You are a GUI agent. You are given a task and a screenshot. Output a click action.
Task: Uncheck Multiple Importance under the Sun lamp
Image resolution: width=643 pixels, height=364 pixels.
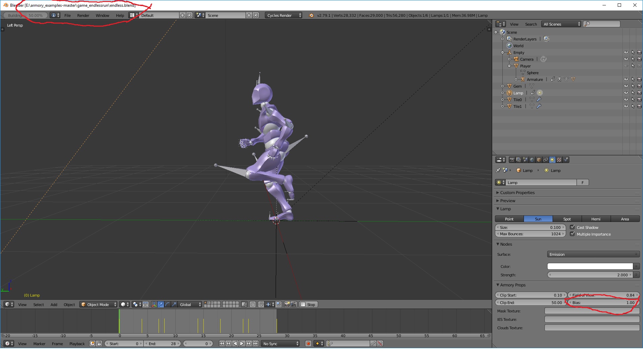click(572, 234)
